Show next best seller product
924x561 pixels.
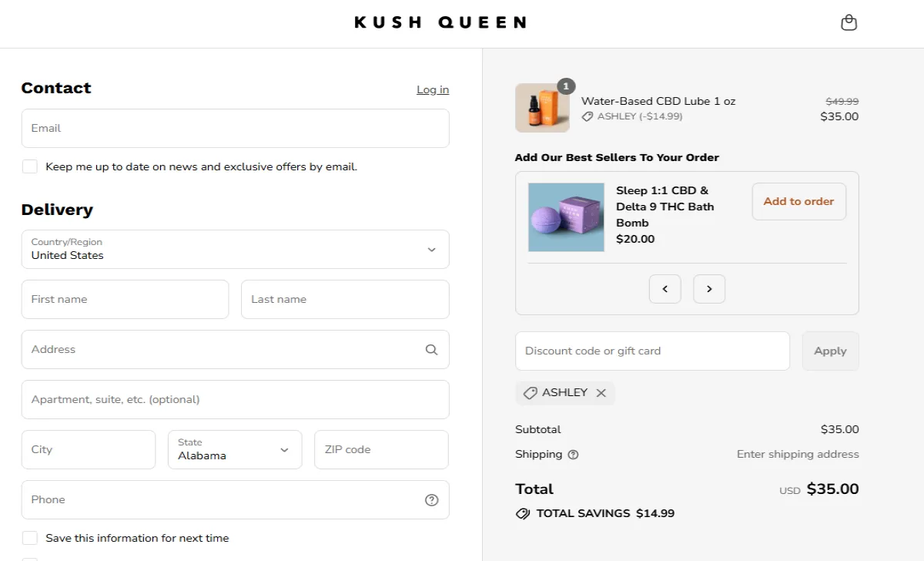pyautogui.click(x=709, y=289)
